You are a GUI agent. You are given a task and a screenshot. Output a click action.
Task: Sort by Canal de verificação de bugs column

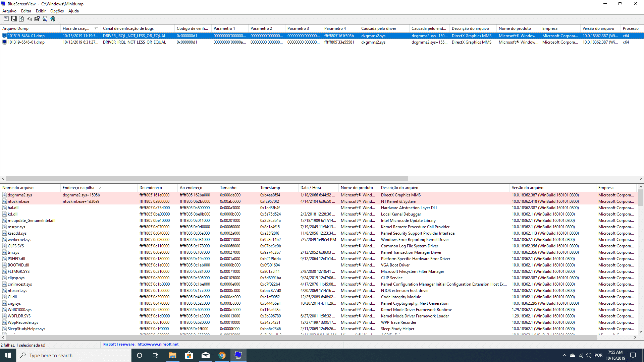138,28
